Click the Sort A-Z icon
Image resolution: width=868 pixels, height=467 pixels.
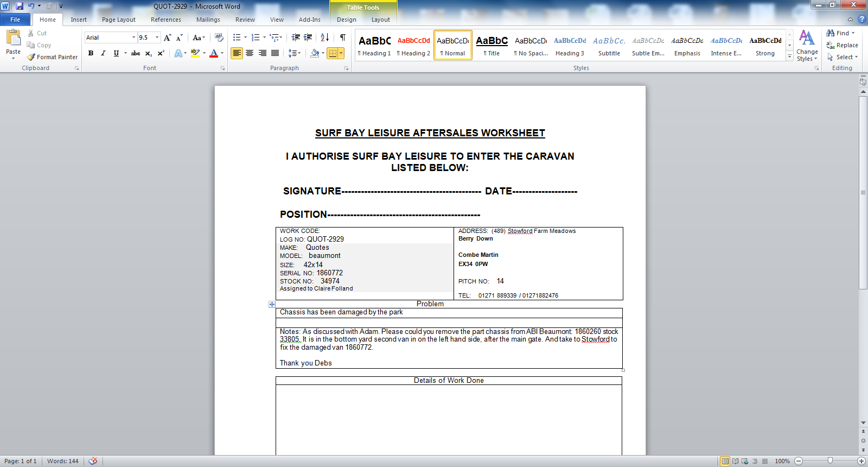coord(325,37)
